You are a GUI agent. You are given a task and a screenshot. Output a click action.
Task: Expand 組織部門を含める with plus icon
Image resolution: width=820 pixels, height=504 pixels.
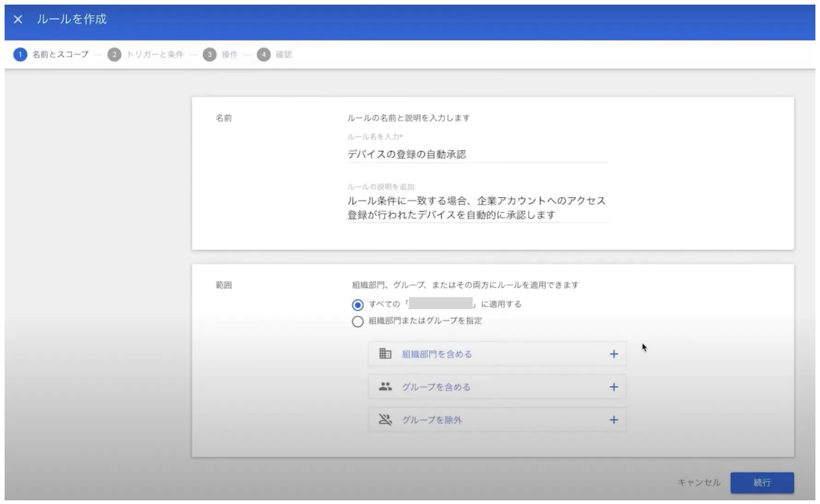(x=614, y=354)
